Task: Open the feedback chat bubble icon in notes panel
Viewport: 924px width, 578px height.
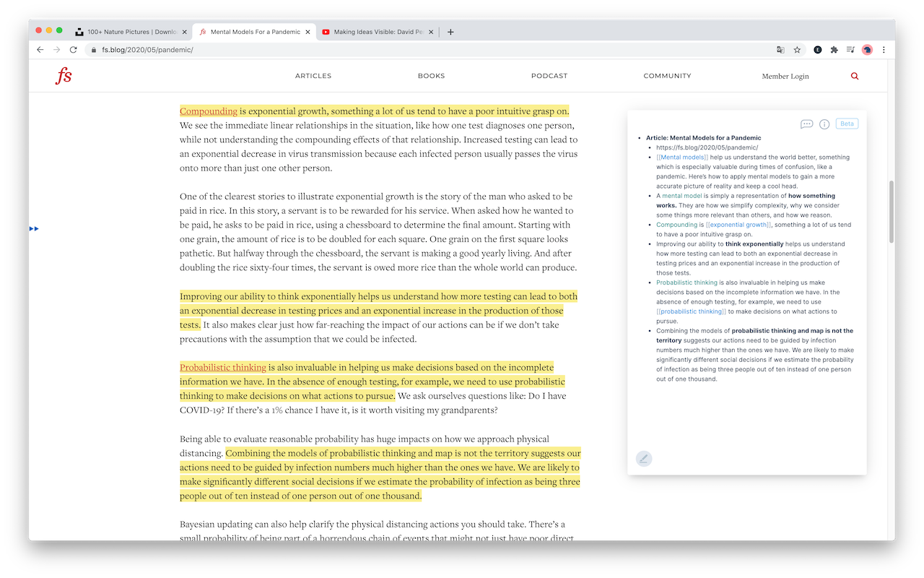Action: tap(807, 124)
